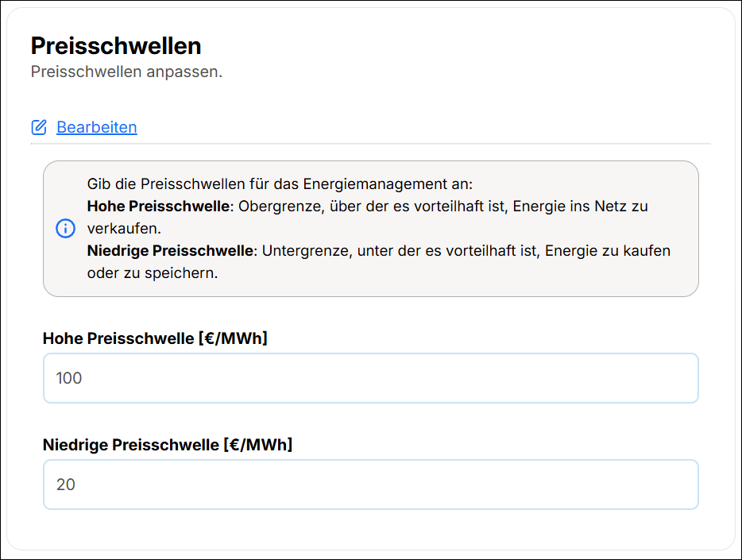Click the 'Preisschwellen anpassen.' subtitle text
The height and width of the screenshot is (560, 742).
point(126,71)
